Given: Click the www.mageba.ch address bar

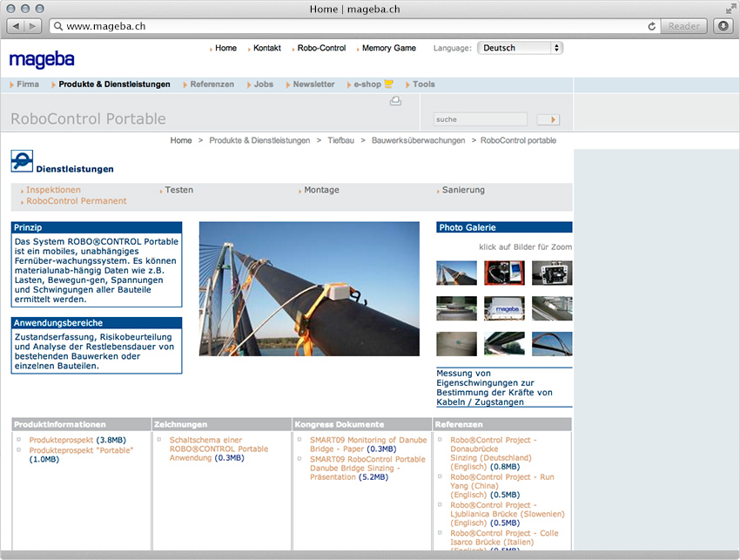Looking at the screenshot, I should click(x=349, y=26).
